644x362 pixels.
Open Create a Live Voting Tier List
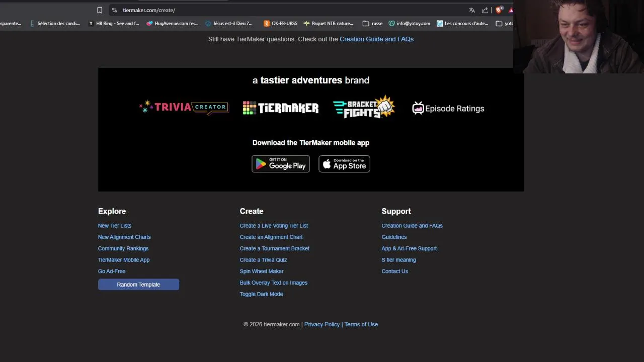coord(274,226)
